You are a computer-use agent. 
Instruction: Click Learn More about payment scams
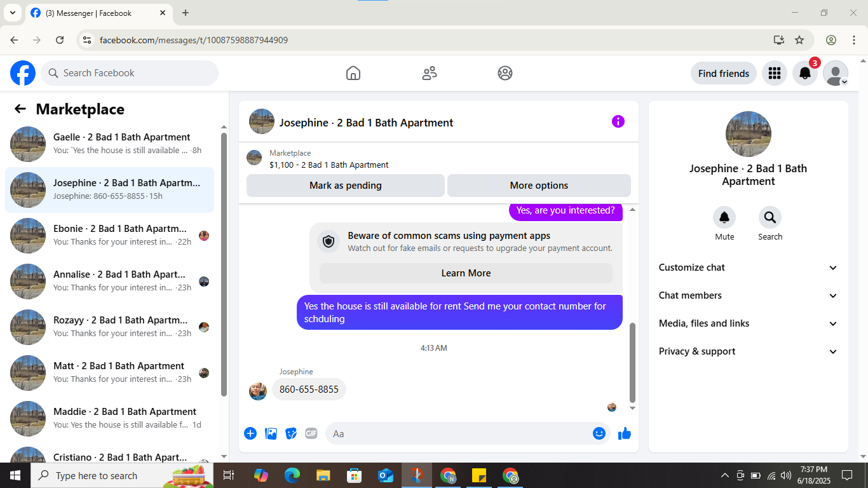pos(466,273)
